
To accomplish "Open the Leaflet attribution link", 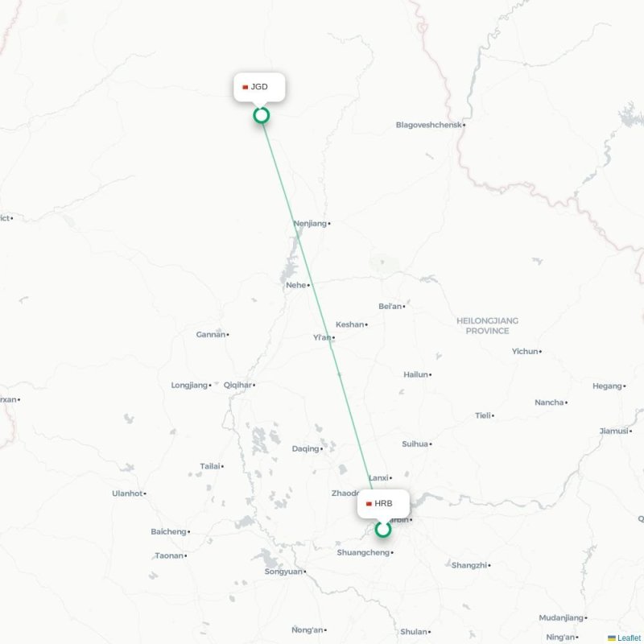I will (630, 638).
